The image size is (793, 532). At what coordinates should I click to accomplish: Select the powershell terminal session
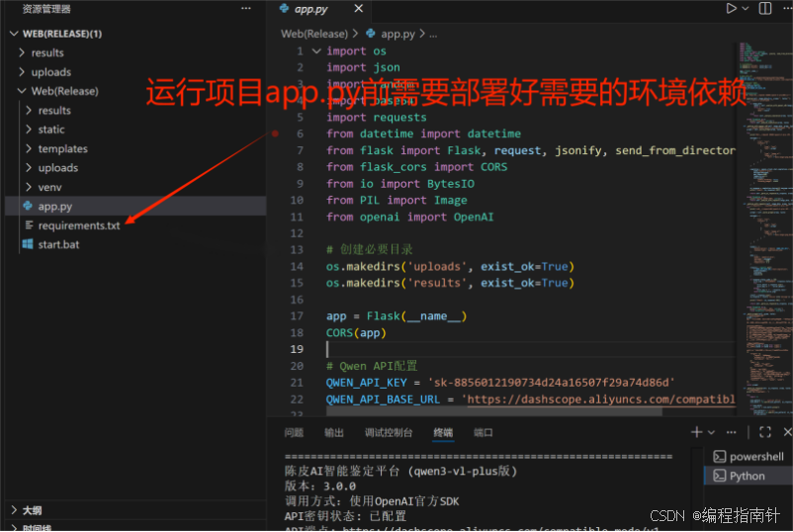[749, 457]
